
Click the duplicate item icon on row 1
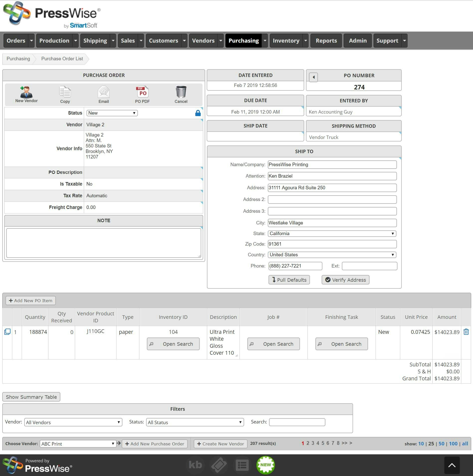click(x=7, y=332)
